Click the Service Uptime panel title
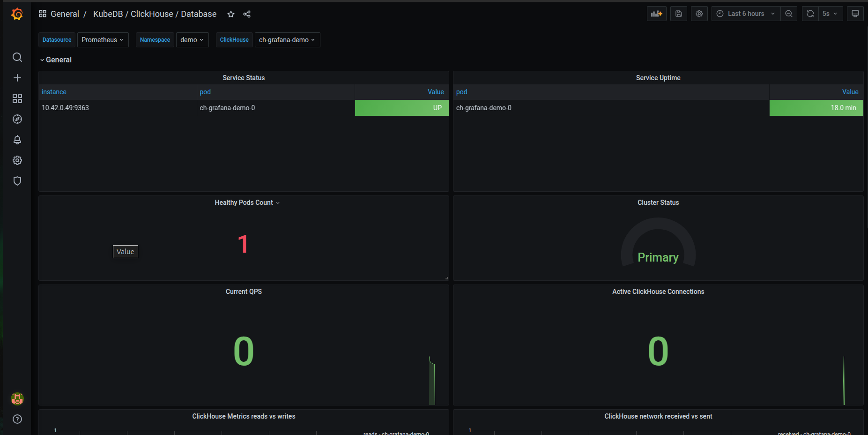 [x=658, y=78]
